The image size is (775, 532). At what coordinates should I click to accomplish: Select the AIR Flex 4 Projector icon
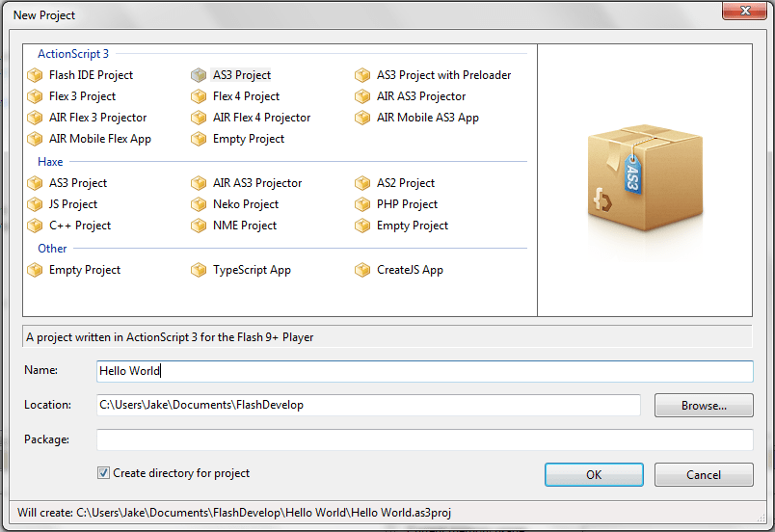click(199, 118)
